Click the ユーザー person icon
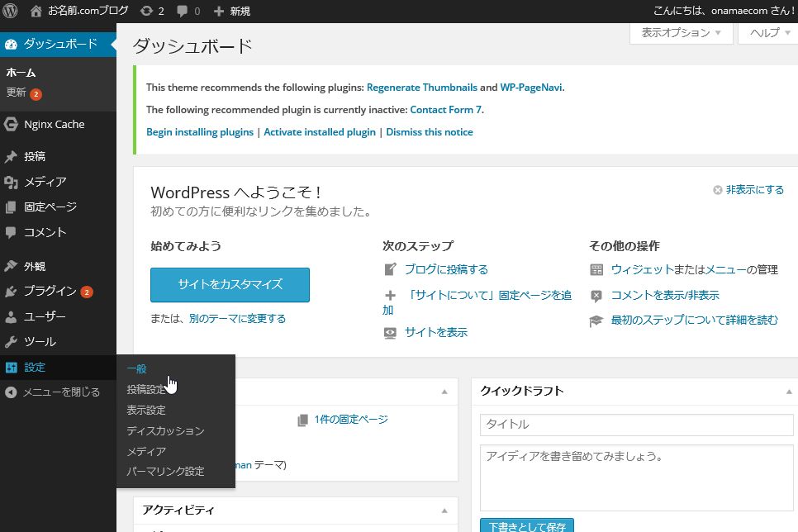Viewport: 798px width, 532px height. [x=11, y=316]
